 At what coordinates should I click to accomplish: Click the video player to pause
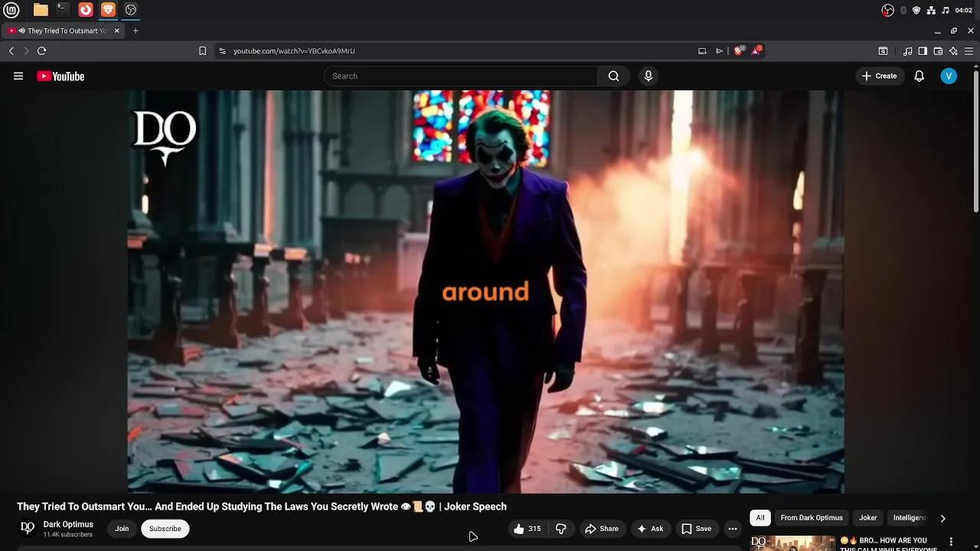pos(485,292)
